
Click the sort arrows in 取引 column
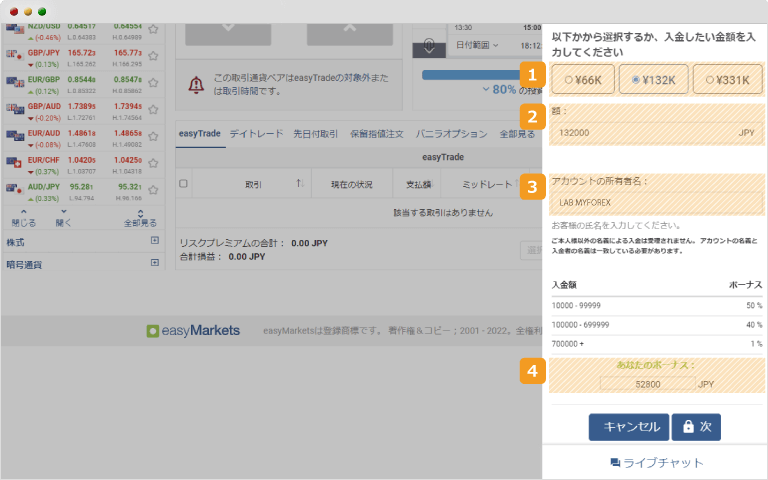pos(300,184)
